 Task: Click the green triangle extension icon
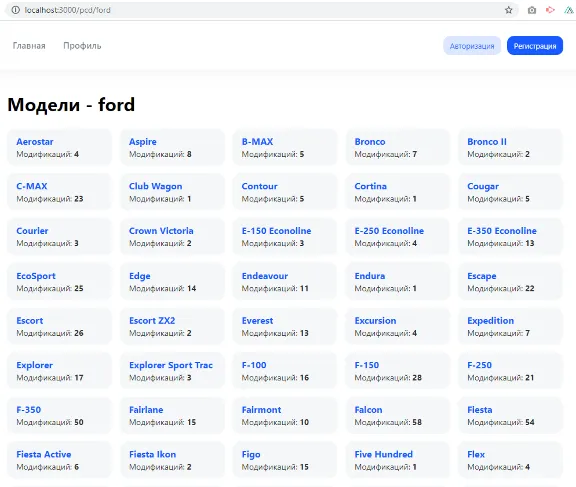[x=568, y=10]
